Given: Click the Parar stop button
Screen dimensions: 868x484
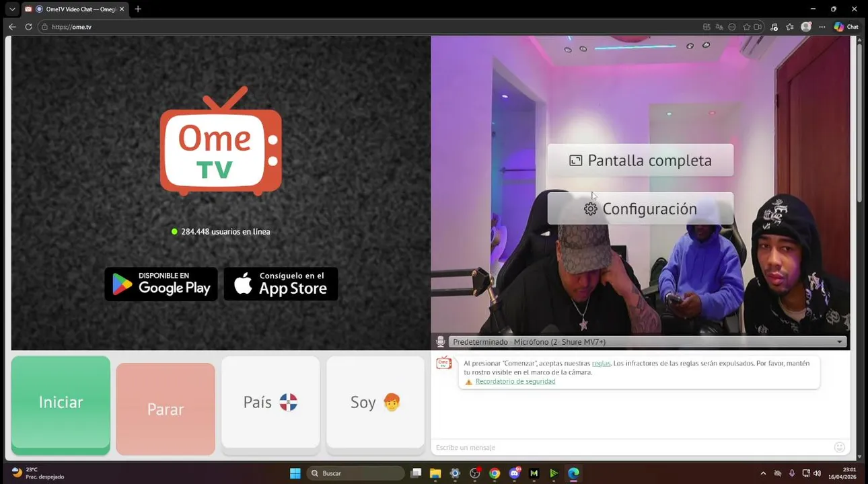Looking at the screenshot, I should click(x=166, y=409).
